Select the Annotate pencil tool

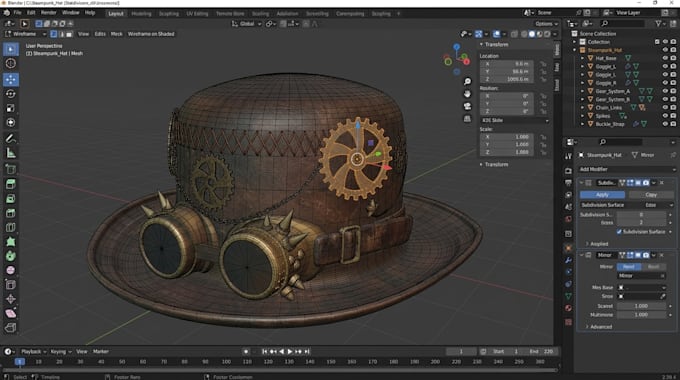tap(11, 138)
